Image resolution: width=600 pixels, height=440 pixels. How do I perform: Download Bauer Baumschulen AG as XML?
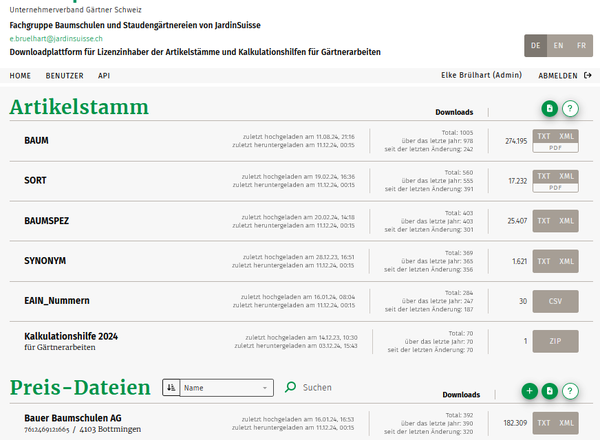pos(567,423)
